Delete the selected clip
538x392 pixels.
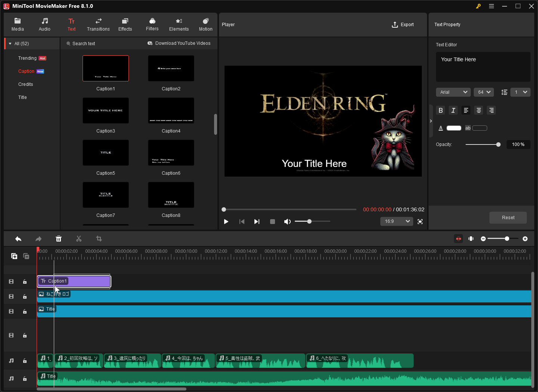coord(59,239)
